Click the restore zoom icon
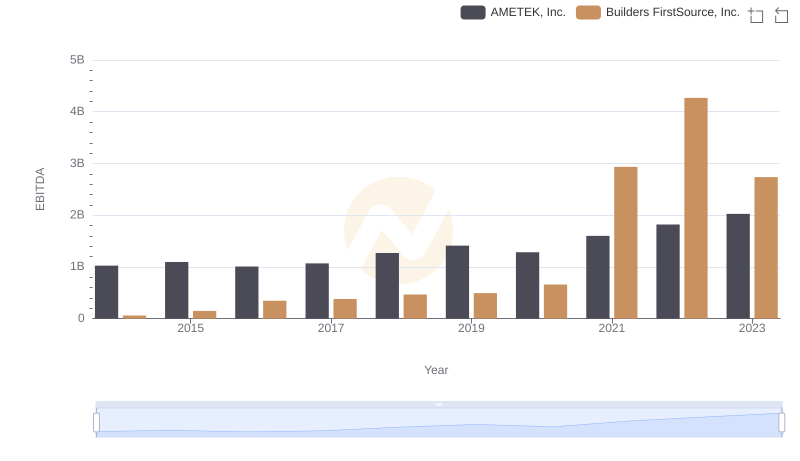Screen dimensions: 800x461 click(x=781, y=15)
